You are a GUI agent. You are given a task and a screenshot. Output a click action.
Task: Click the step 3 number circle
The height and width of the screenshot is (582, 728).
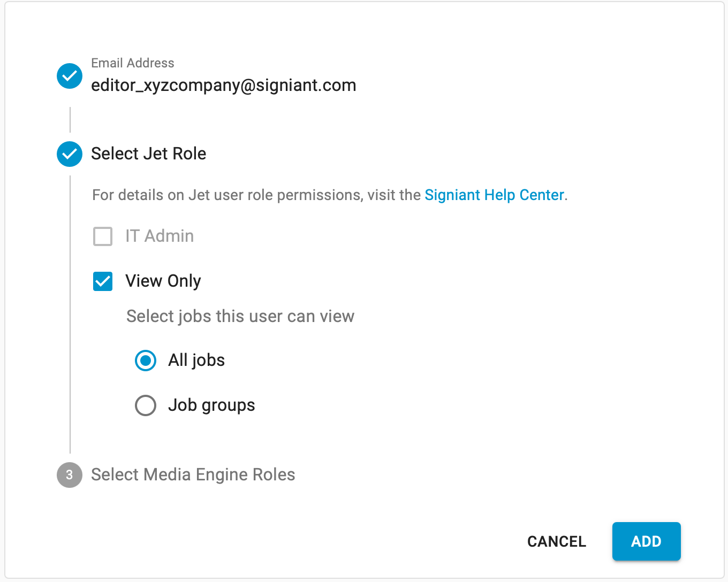point(70,475)
